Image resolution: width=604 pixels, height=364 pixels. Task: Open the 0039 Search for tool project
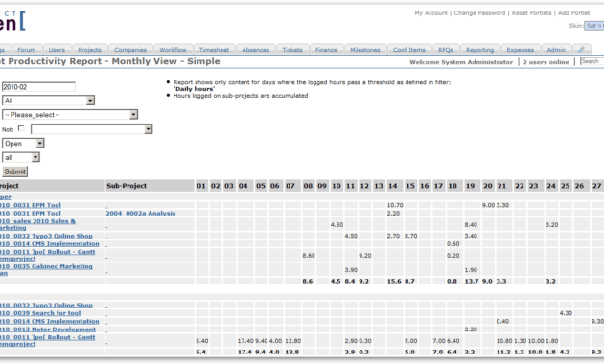click(x=40, y=313)
